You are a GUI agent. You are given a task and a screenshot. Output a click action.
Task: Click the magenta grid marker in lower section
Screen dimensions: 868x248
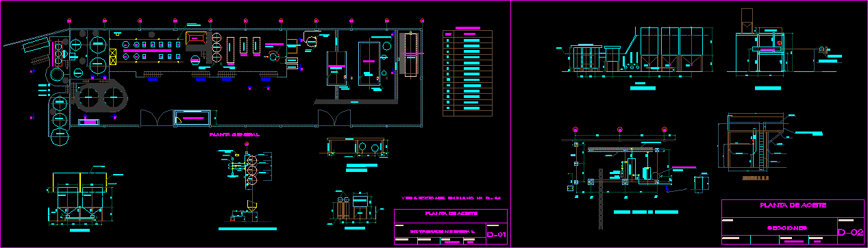(x=619, y=129)
